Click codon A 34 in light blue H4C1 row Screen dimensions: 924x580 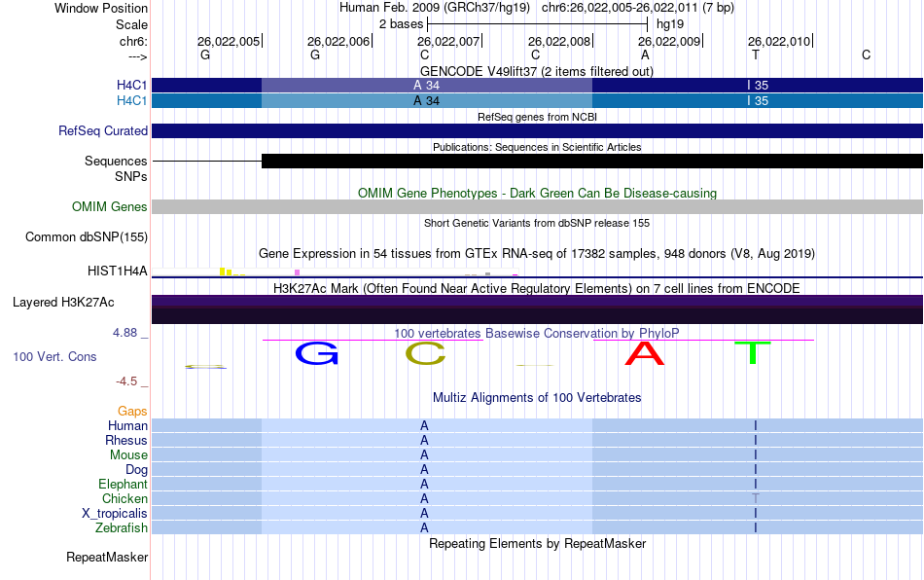pyautogui.click(x=427, y=101)
